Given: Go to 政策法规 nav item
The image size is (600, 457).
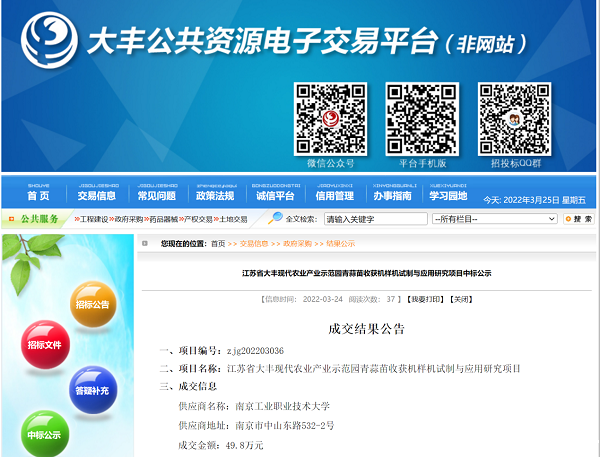Looking at the screenshot, I should tap(216, 196).
